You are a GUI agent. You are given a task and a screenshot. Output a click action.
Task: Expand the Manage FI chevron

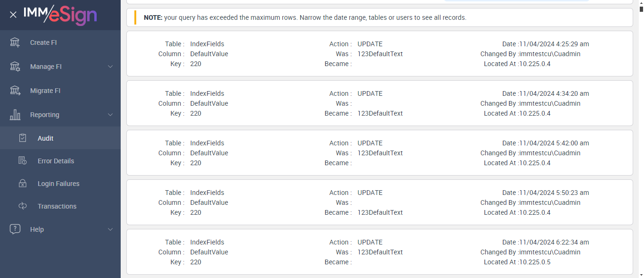coord(110,67)
